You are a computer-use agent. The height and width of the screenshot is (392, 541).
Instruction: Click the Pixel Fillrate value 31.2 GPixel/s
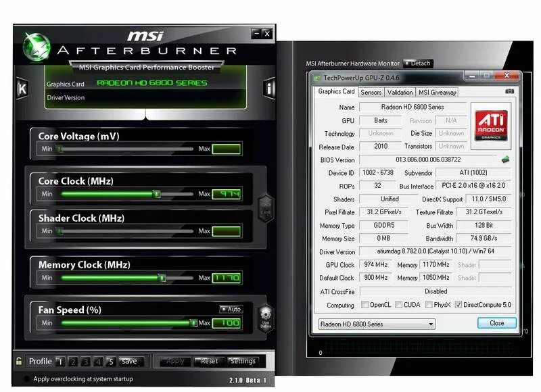coord(383,212)
